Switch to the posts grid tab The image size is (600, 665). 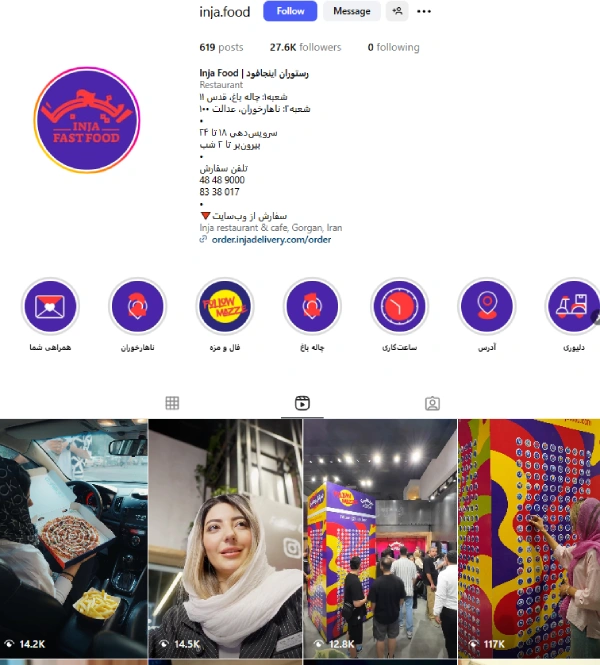pyautogui.click(x=172, y=403)
